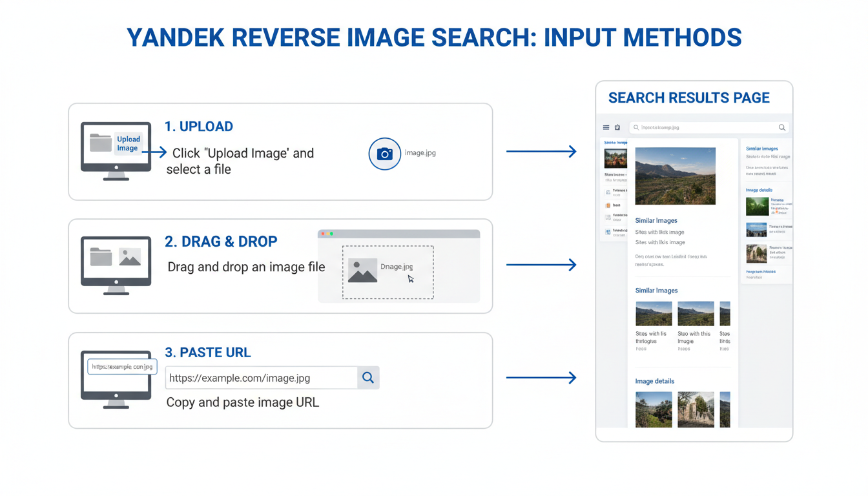This screenshot has width=868, height=496.
Task: Click the image placeholder icon inside the drop zone
Action: tap(364, 271)
